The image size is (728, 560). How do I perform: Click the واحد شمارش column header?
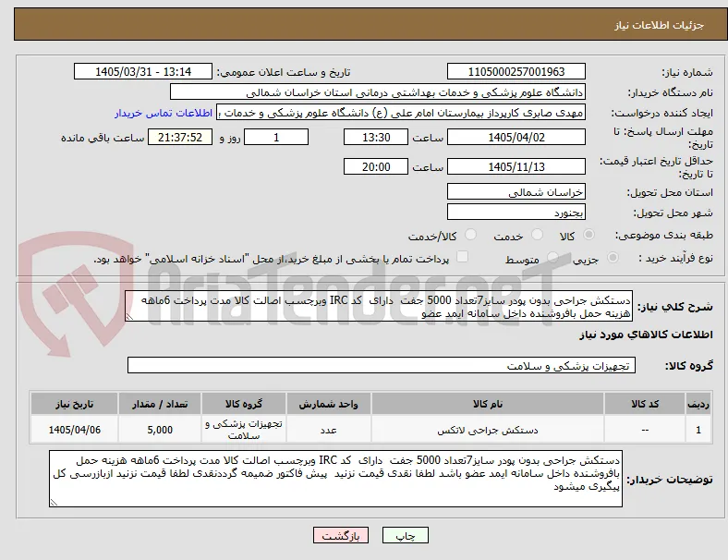pos(328,404)
